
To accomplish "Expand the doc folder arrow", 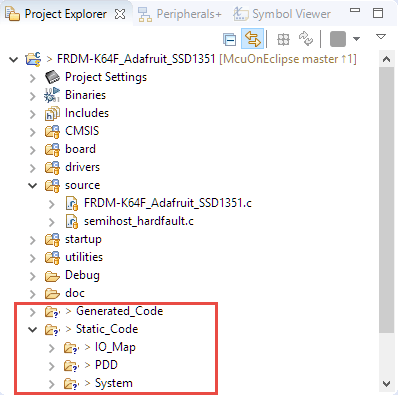I will [x=33, y=294].
